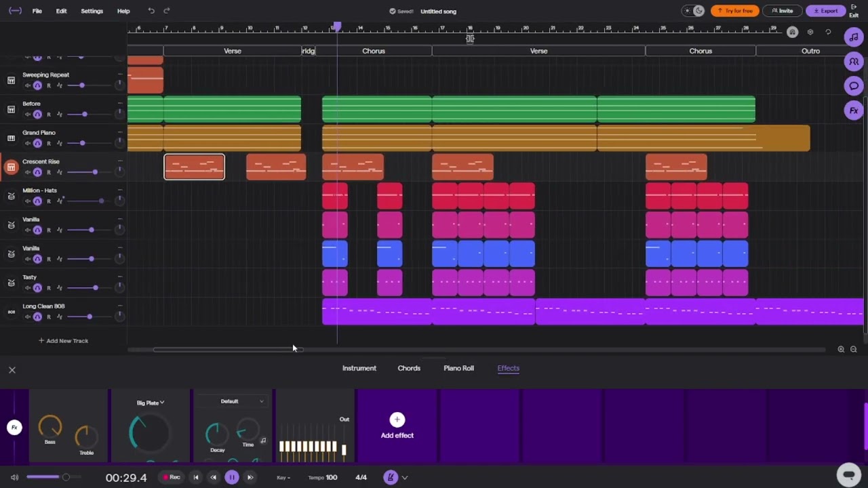The width and height of the screenshot is (868, 488).
Task: Open the chat bubble panel
Action: pyautogui.click(x=854, y=86)
